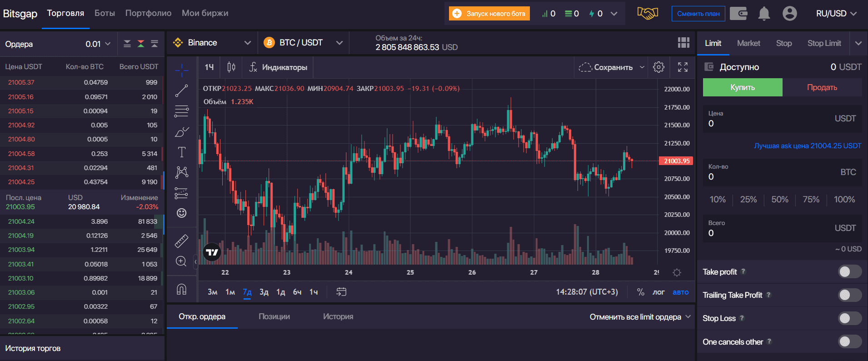
Task: Open the Портфолио tab
Action: (148, 13)
